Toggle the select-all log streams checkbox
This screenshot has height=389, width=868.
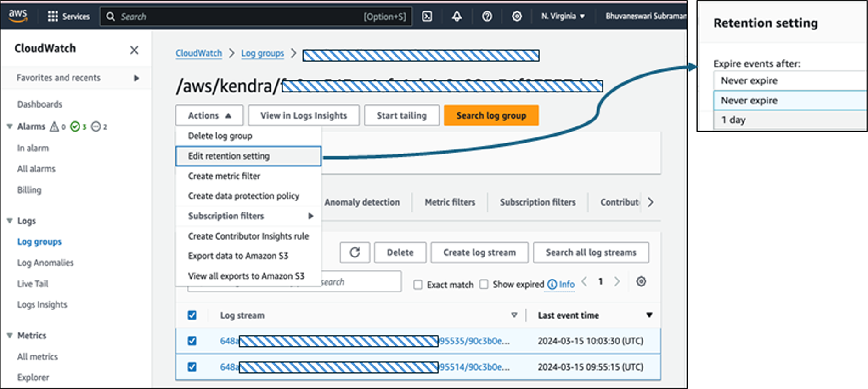click(x=192, y=315)
